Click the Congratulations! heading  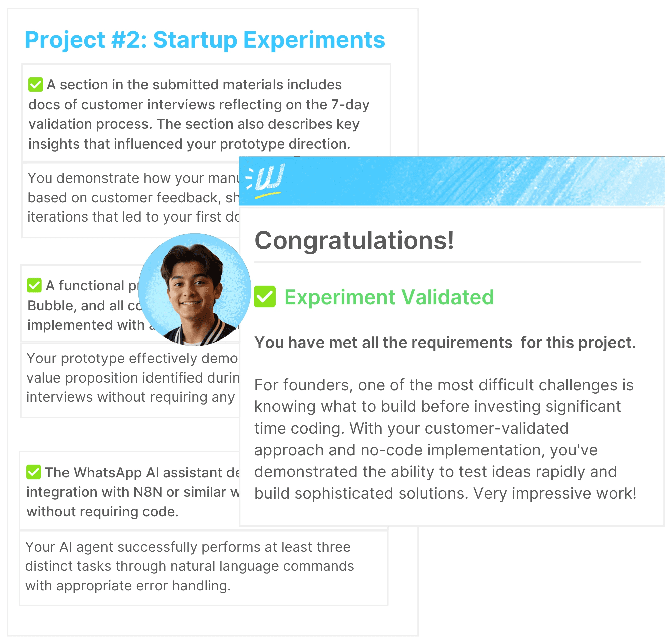click(354, 241)
